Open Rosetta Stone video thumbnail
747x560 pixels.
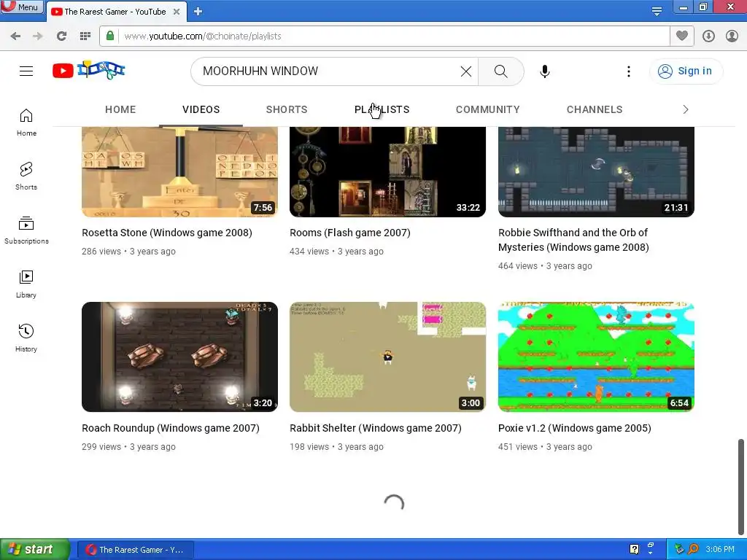[179, 172]
